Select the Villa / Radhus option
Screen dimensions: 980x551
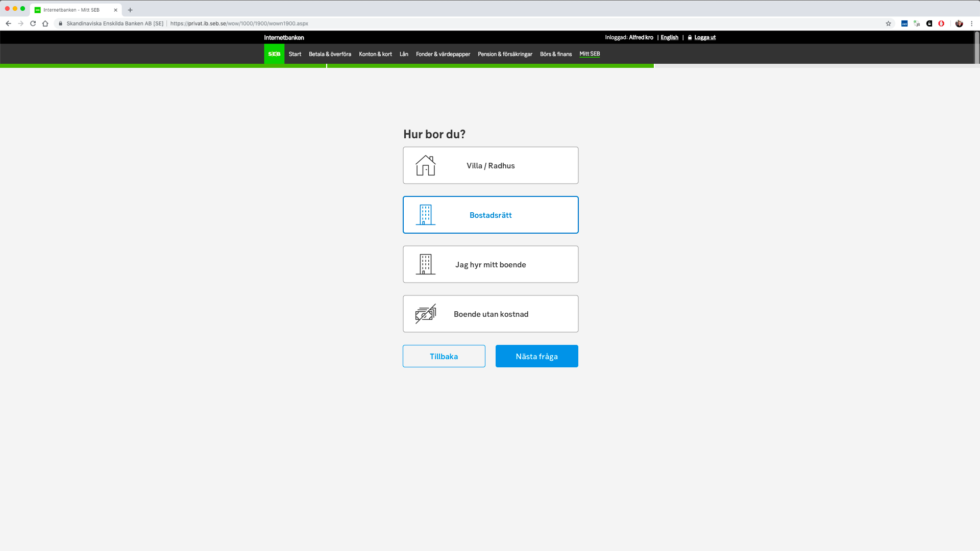click(491, 165)
